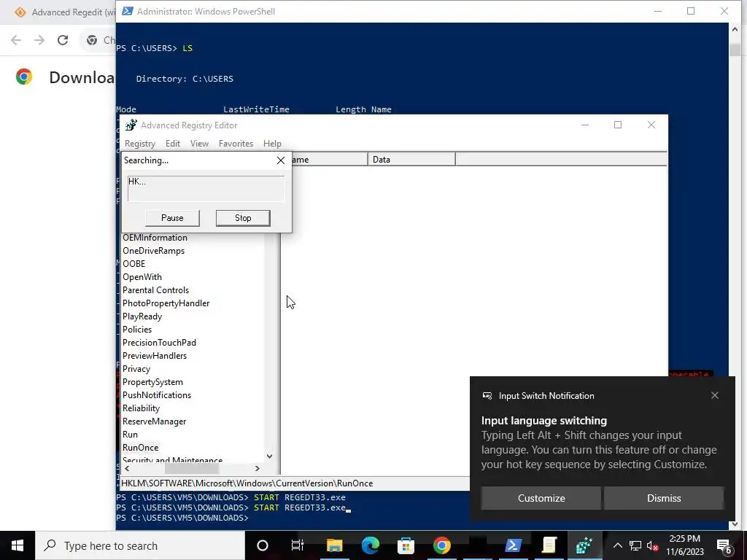747x560 pixels.
Task: Click the Data column header
Action: [411, 160]
